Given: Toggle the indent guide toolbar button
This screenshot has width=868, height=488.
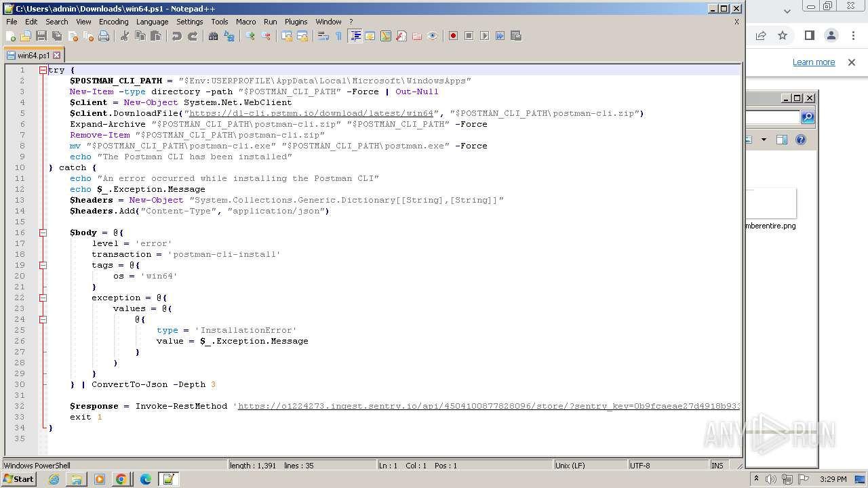Looking at the screenshot, I should (x=354, y=36).
